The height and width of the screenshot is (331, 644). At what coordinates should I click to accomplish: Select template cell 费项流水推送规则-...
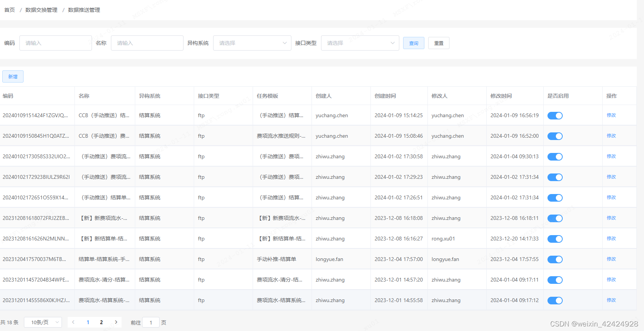click(281, 136)
